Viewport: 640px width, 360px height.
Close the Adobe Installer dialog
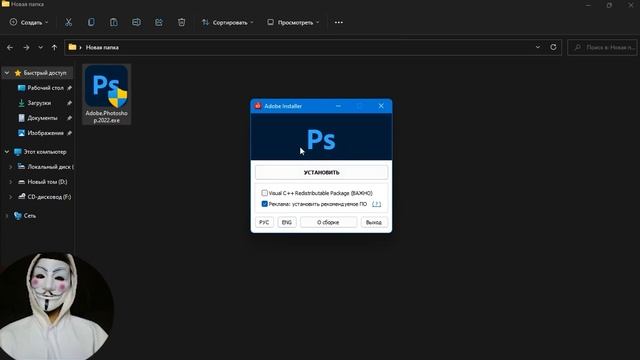tap(381, 106)
